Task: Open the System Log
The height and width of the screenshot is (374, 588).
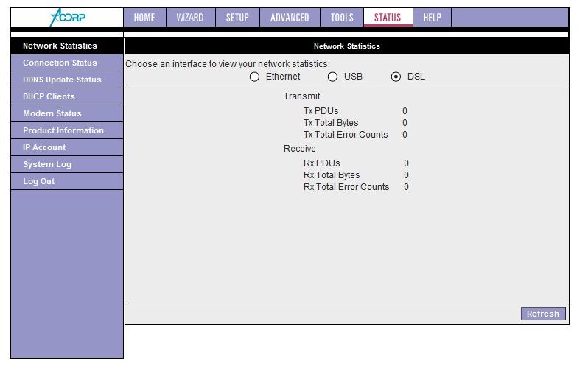Action: click(x=67, y=164)
